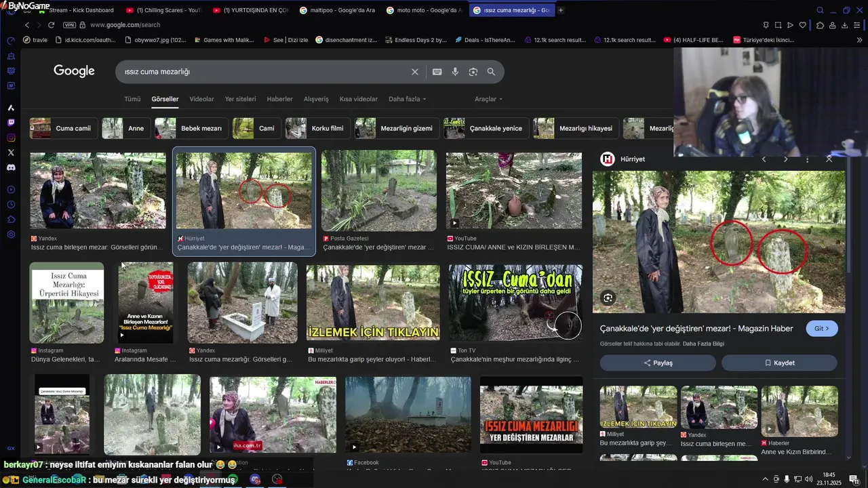Screen dimensions: 868x488
Task: Close the image preview panel
Action: [x=829, y=159]
